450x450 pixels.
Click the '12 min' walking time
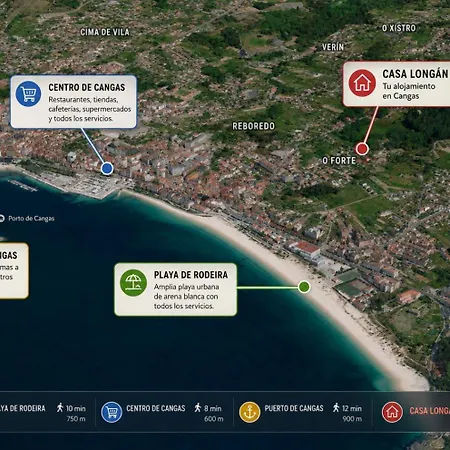[x=352, y=408]
